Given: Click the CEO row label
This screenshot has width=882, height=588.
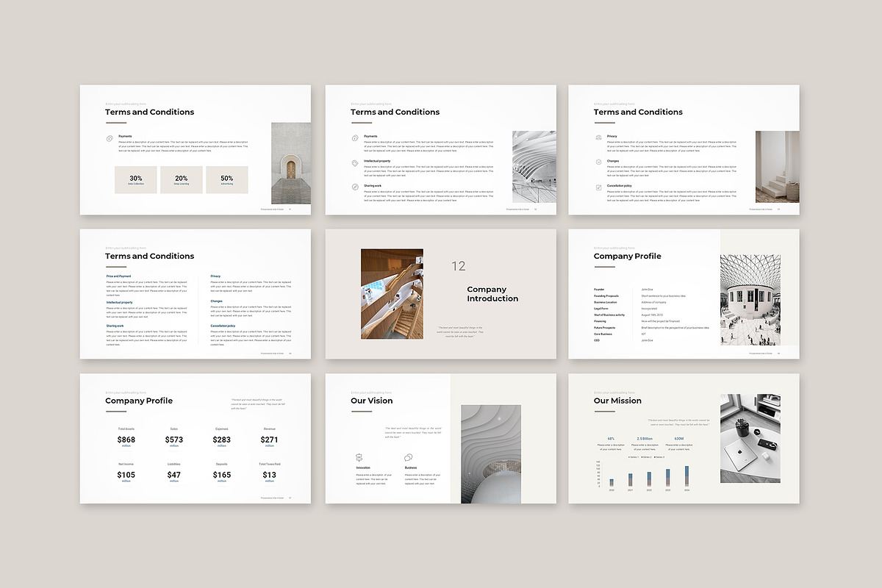Looking at the screenshot, I should [x=597, y=340].
